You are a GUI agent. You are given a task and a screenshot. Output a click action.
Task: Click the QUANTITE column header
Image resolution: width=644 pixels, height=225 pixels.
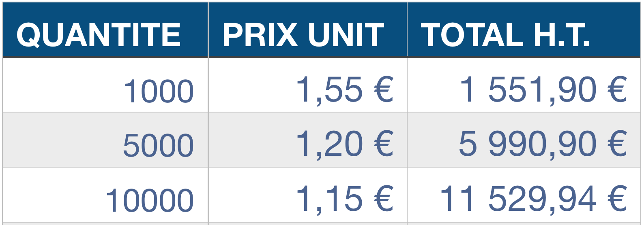(99, 35)
